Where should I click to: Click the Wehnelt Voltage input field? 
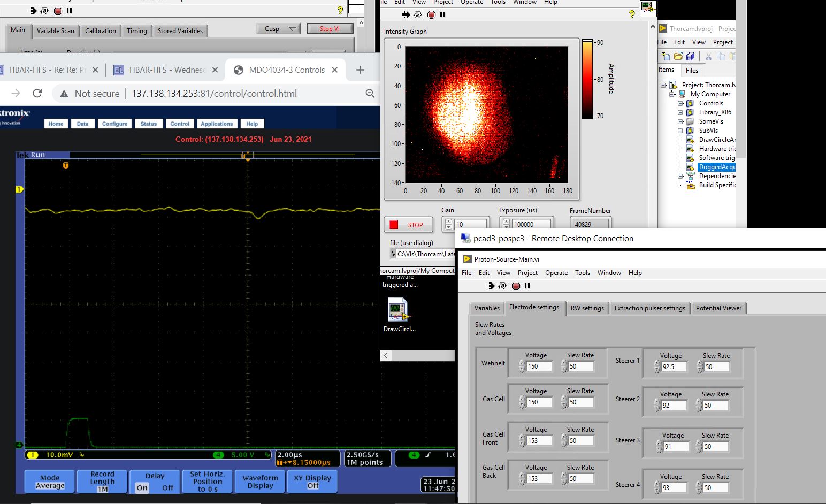tap(538, 366)
